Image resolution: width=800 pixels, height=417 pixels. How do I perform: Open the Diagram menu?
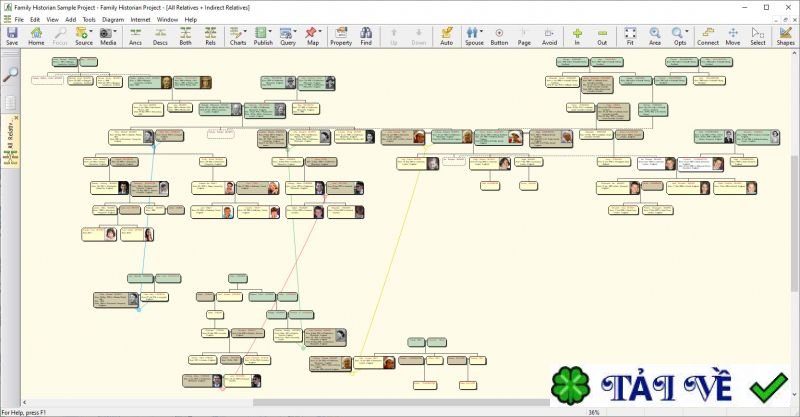(113, 19)
